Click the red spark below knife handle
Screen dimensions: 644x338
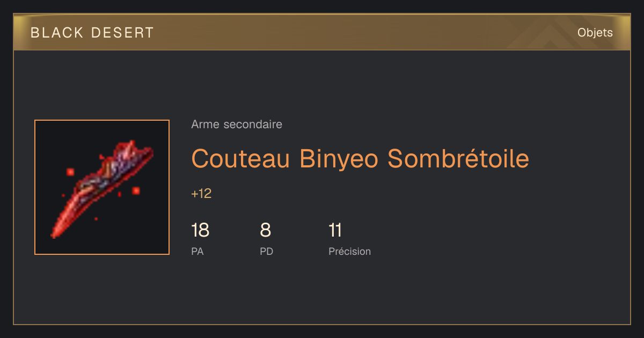coord(136,190)
